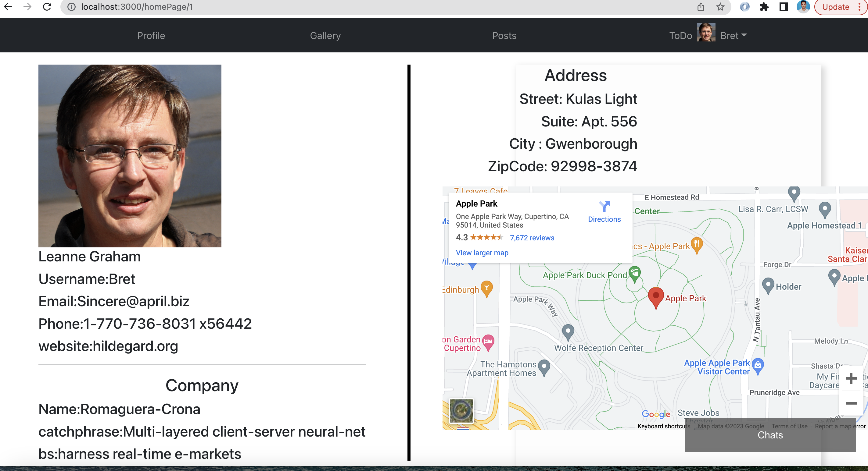Open the Chrome three-dot menu
Screen dimensions: 868x471
pyautogui.click(x=859, y=7)
